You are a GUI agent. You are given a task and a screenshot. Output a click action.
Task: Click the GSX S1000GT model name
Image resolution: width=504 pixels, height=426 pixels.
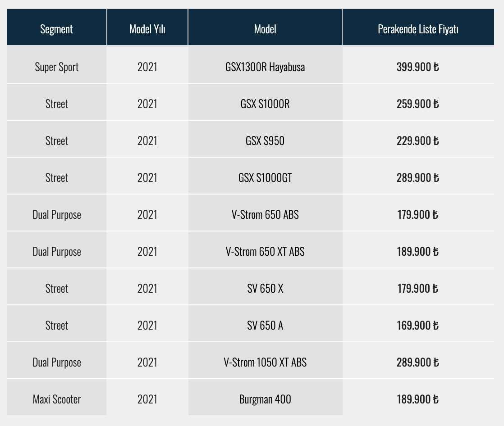265,178
